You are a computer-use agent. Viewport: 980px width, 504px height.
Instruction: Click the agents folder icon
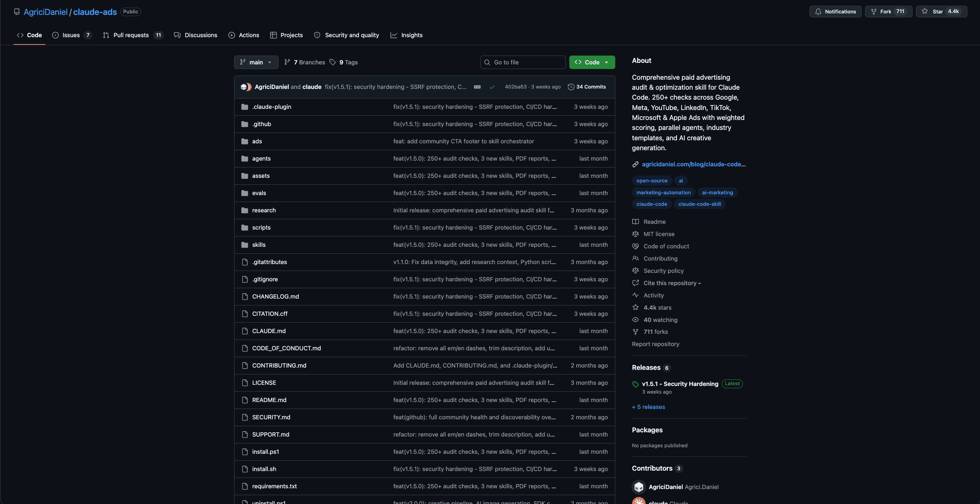click(244, 158)
